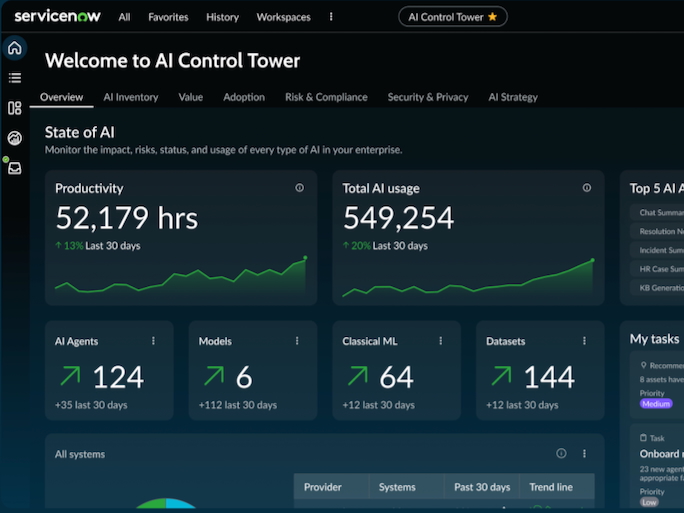Select the Overview tab

[x=62, y=97]
